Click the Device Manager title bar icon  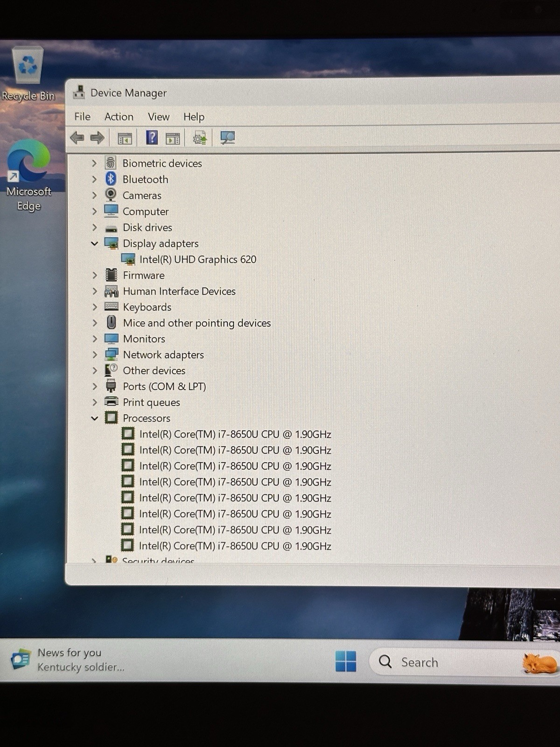pos(79,92)
